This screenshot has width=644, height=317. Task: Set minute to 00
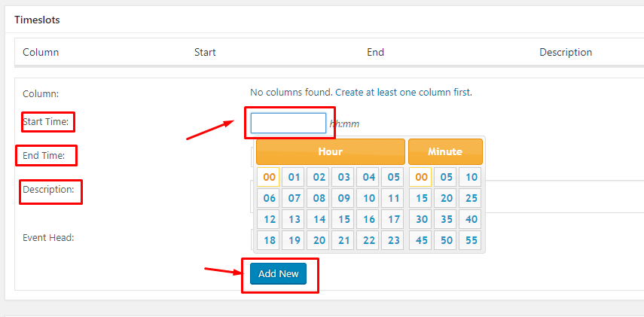pos(421,178)
